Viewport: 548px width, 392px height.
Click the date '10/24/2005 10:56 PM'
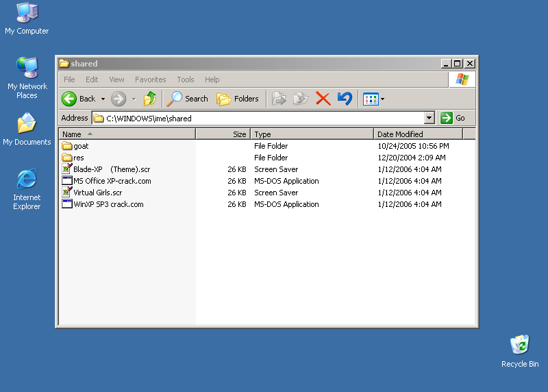(413, 146)
